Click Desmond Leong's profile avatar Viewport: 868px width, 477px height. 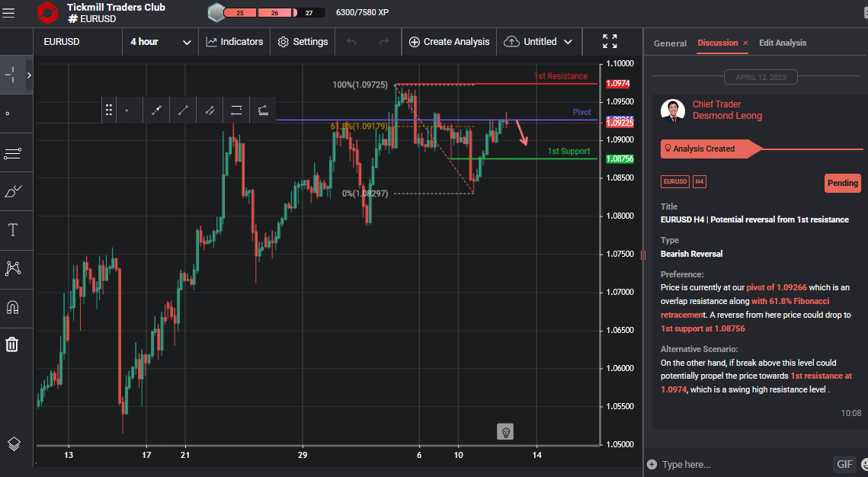673,110
